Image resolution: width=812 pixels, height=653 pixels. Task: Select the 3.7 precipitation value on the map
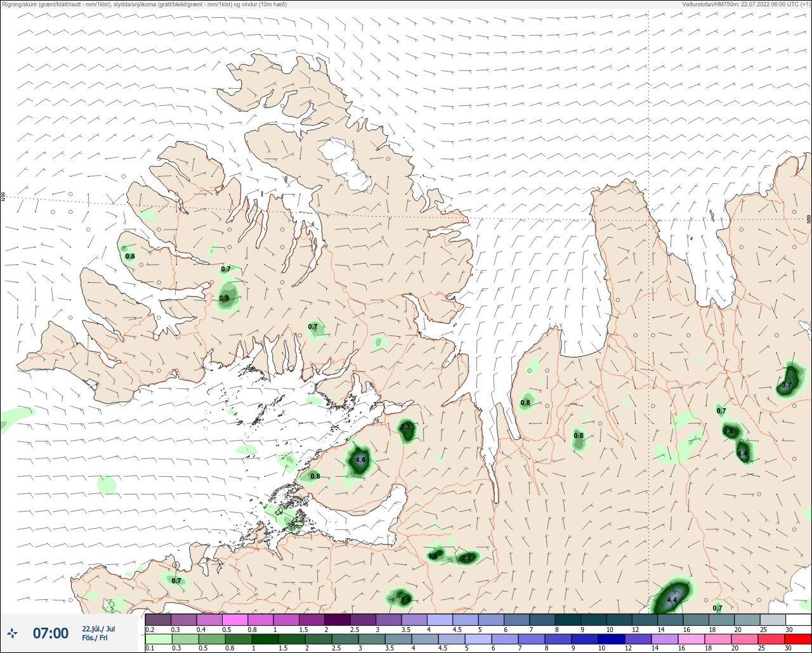[787, 385]
